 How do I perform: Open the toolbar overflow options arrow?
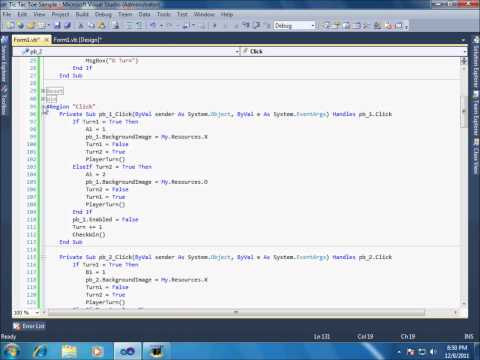[x=406, y=26]
